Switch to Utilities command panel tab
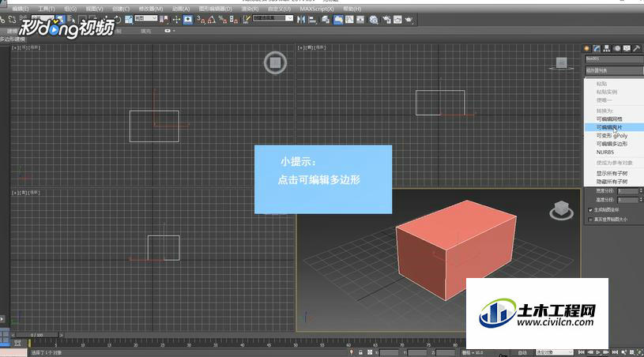 coord(637,48)
